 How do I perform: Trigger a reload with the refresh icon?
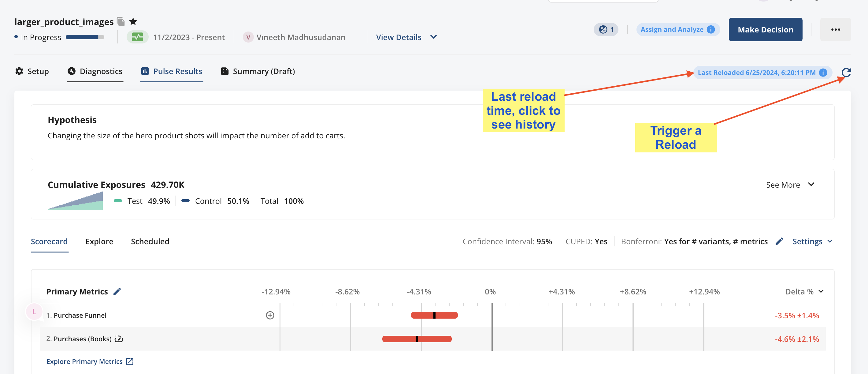846,73
